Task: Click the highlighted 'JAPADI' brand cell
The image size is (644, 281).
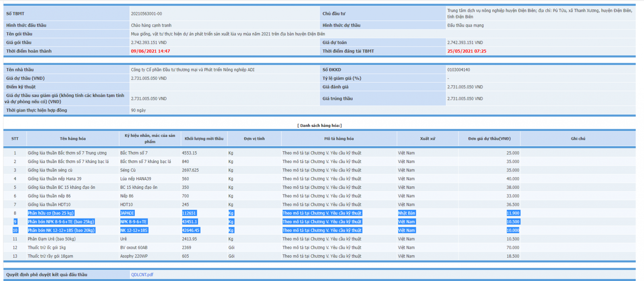Action: 127,213
